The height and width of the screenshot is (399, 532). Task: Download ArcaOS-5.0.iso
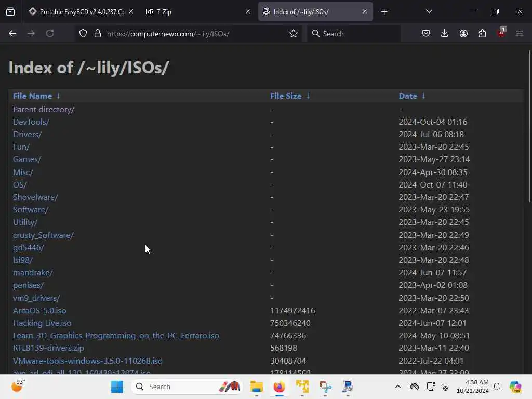point(39,311)
